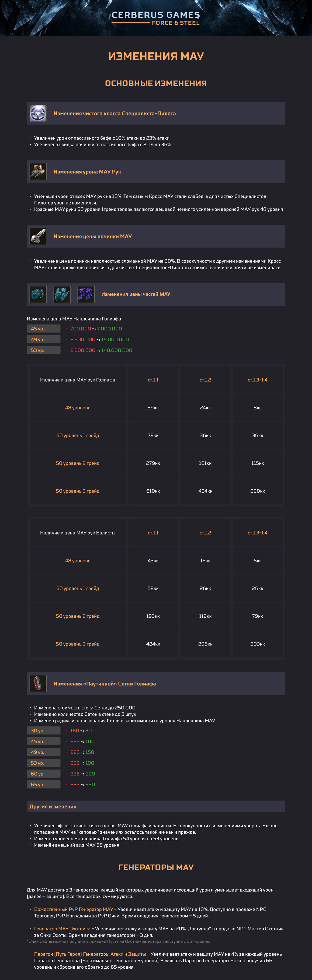
Task: Click the MAU arms damage icon
Action: coord(38,172)
